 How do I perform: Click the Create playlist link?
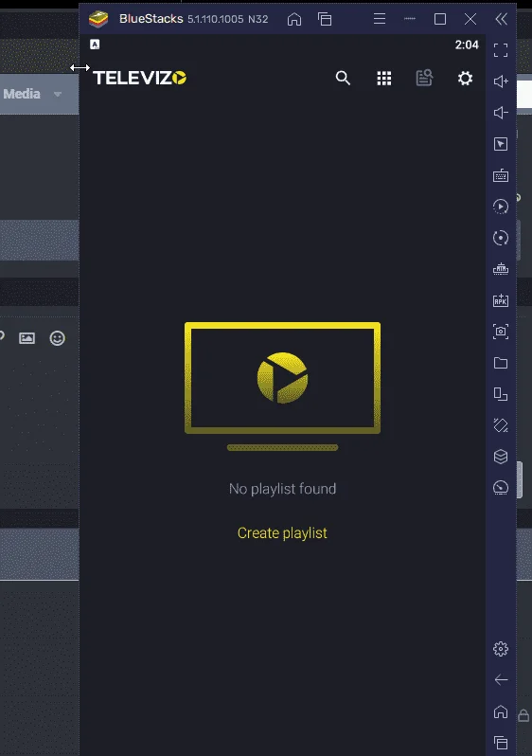[x=282, y=533]
